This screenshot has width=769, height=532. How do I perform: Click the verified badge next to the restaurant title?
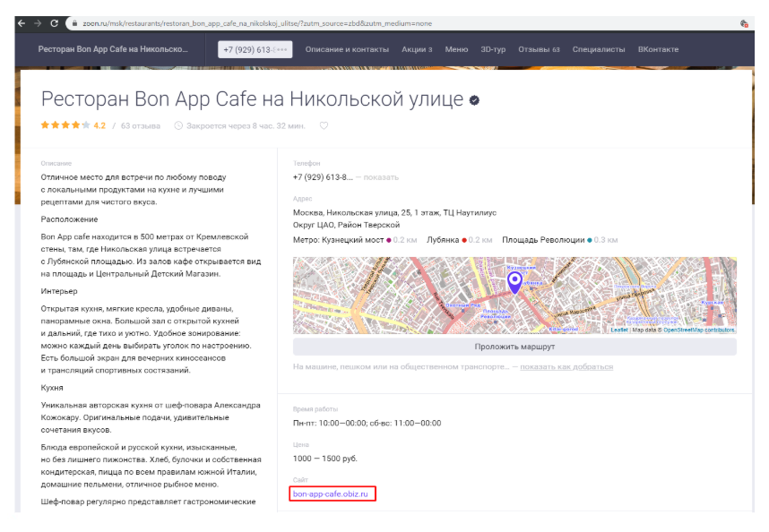(474, 100)
